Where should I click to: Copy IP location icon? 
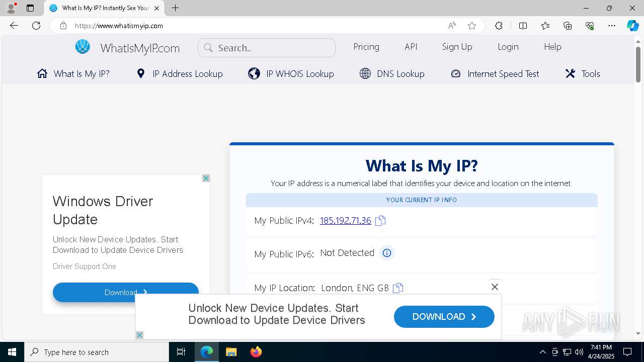click(x=398, y=288)
